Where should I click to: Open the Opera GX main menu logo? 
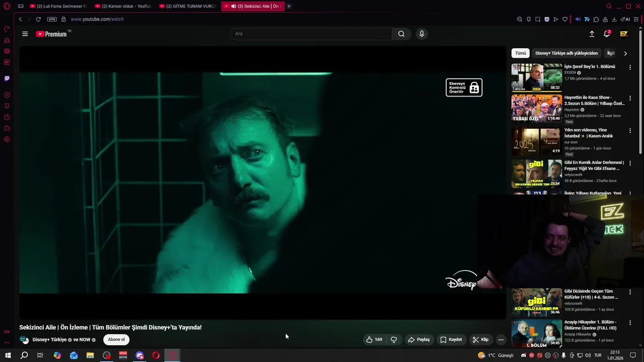[7, 6]
